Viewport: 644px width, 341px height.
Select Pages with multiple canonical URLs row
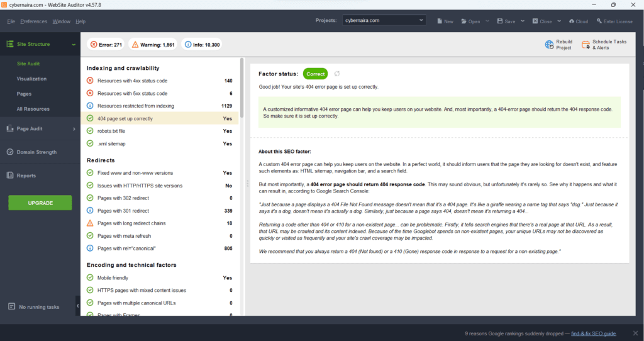160,303
